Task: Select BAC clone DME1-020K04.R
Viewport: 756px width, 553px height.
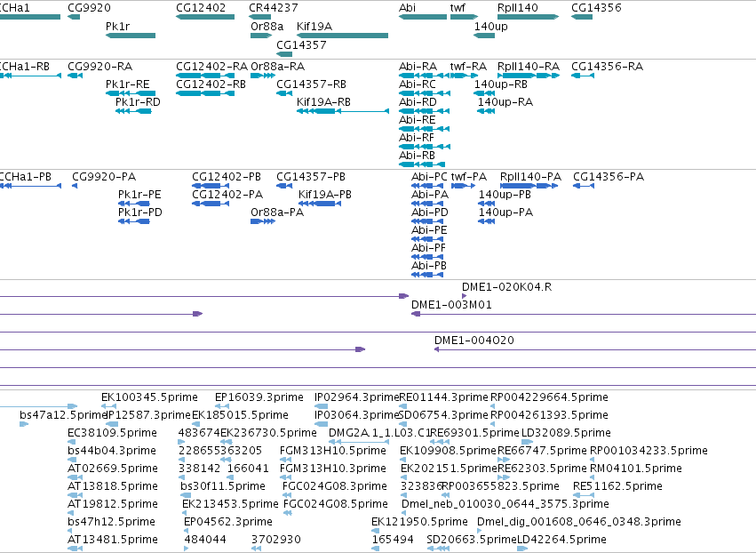Action: coord(465,296)
